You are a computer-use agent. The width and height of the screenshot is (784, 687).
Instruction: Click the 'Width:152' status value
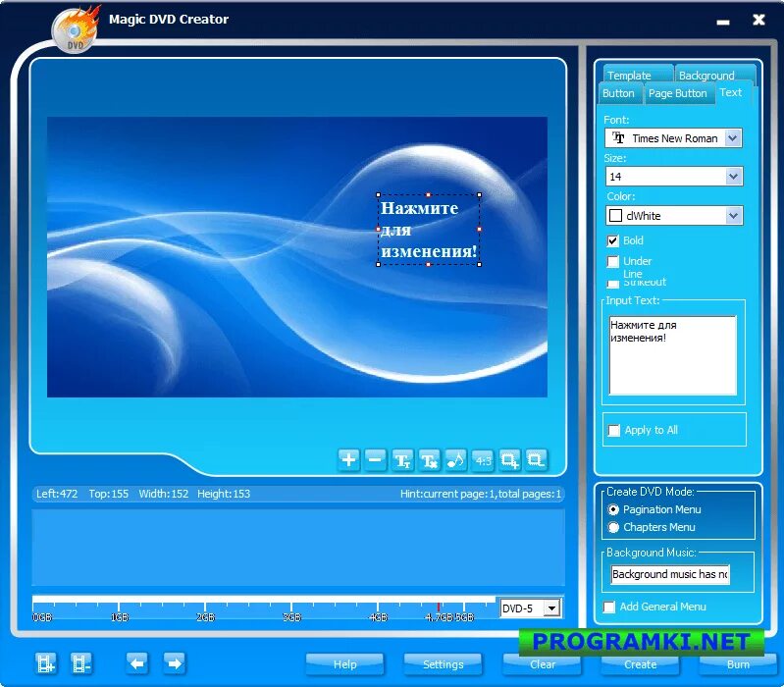coord(164,494)
